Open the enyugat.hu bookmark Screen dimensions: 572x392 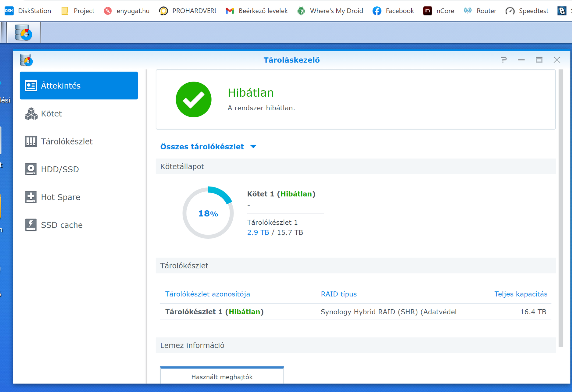click(x=127, y=11)
